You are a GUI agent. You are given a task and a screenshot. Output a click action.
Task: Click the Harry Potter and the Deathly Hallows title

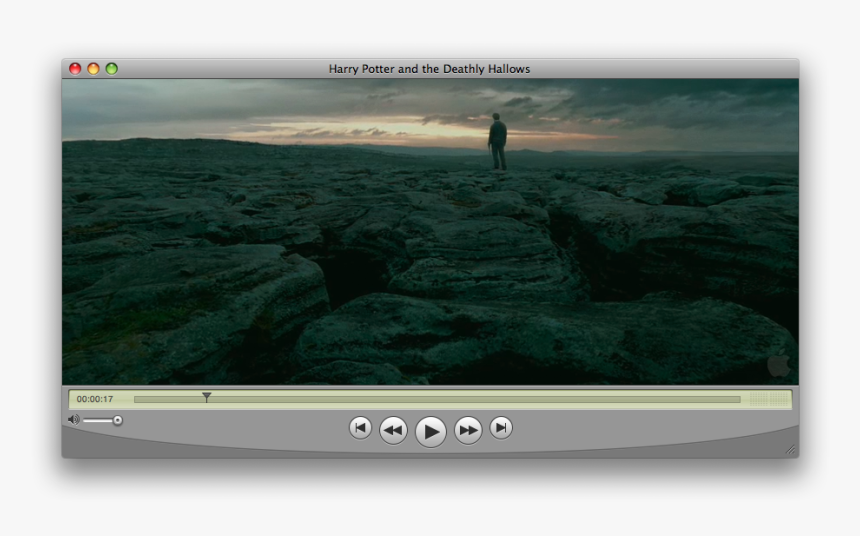coord(429,69)
